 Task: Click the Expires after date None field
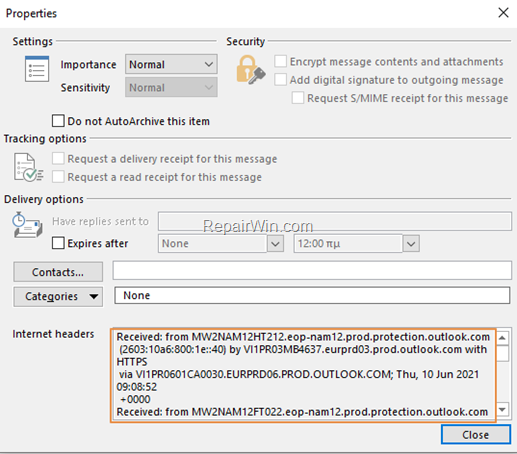pos(212,244)
